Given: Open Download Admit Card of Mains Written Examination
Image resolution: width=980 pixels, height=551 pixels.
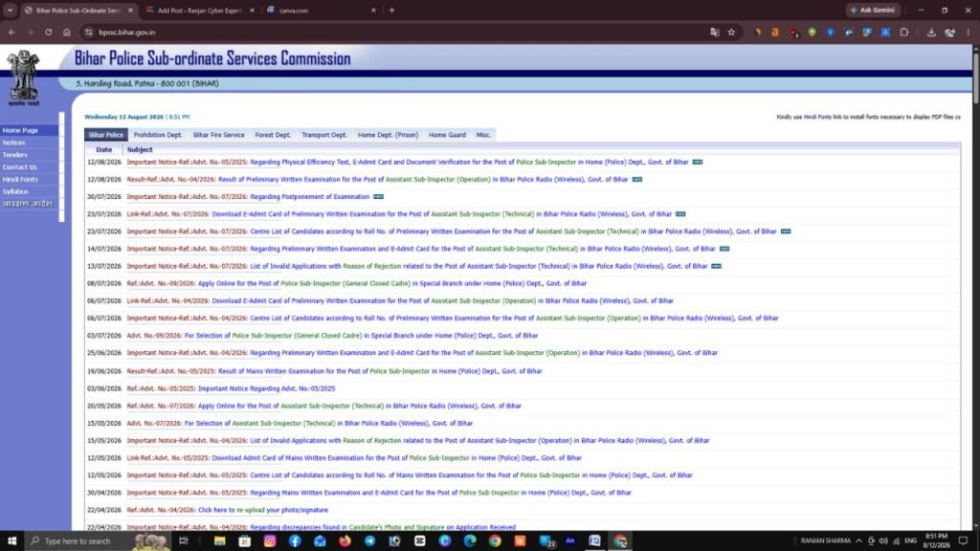Looking at the screenshot, I should tap(354, 458).
